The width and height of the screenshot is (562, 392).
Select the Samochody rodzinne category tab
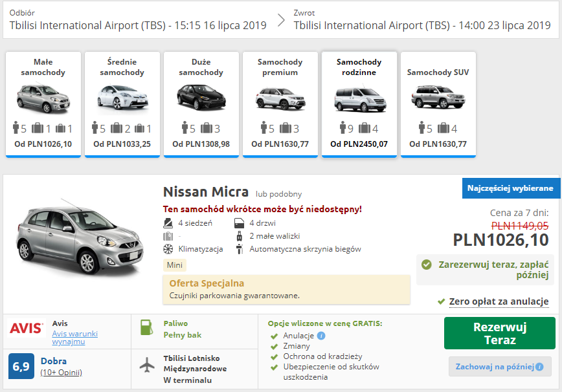[359, 104]
